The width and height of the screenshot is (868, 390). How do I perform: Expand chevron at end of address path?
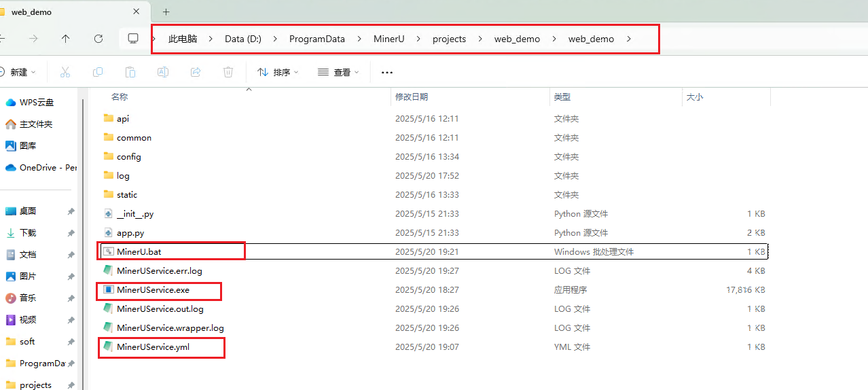[629, 39]
